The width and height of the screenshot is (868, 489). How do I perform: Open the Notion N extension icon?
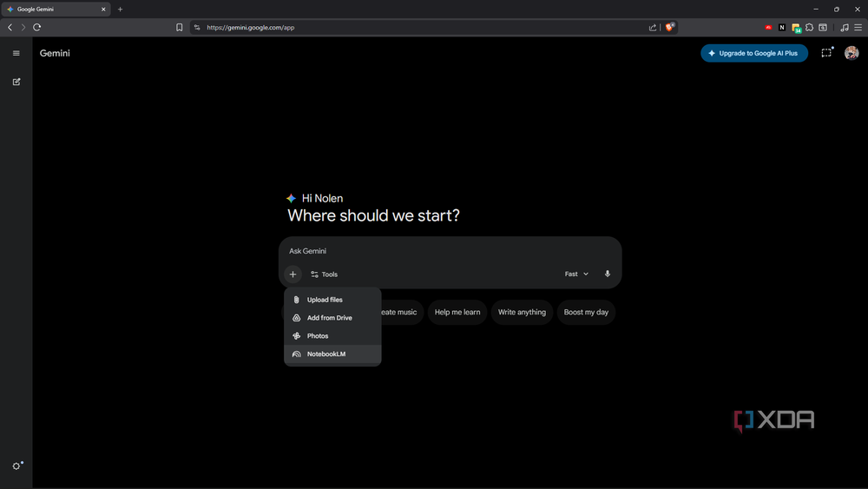tap(782, 27)
